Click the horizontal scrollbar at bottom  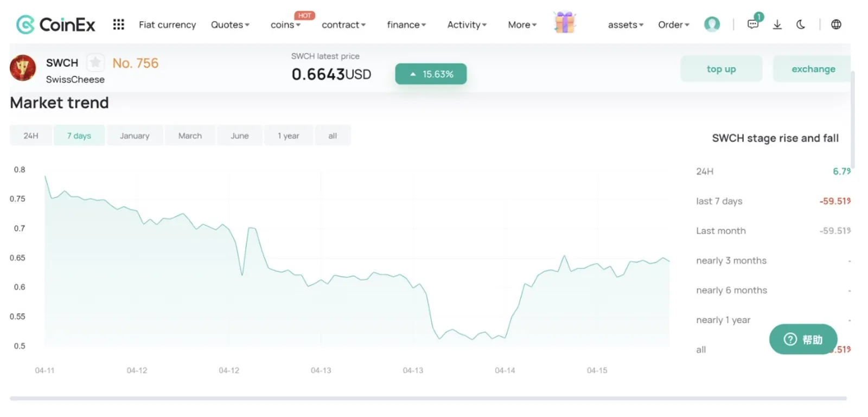click(x=428, y=399)
